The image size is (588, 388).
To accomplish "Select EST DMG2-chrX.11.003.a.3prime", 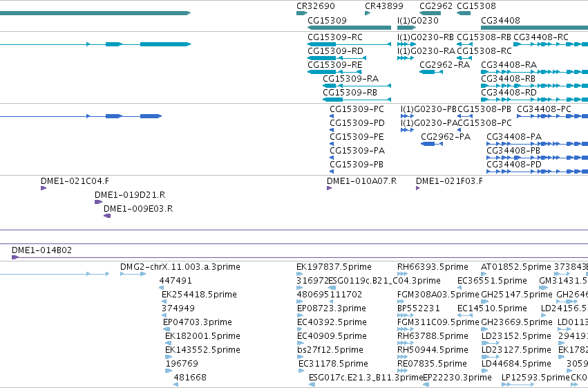I will point(133,274).
